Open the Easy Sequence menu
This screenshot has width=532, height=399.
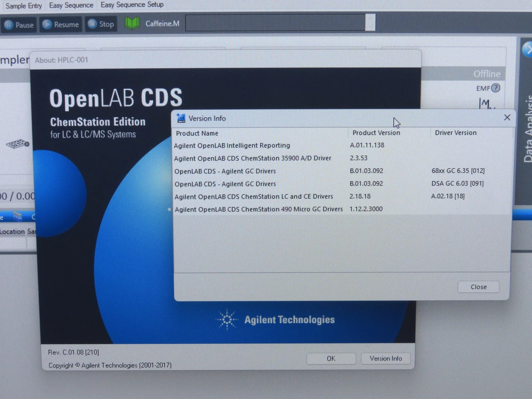coord(71,5)
